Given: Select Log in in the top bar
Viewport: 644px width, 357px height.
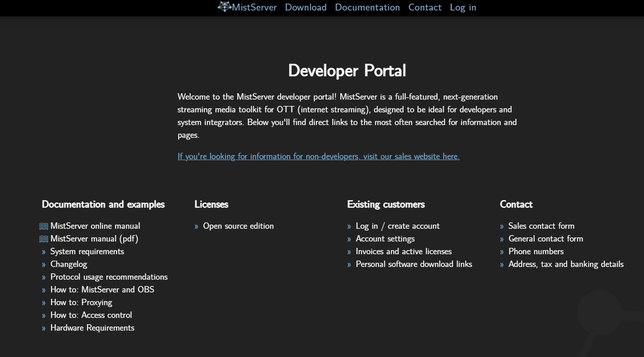Looking at the screenshot, I should (x=463, y=7).
